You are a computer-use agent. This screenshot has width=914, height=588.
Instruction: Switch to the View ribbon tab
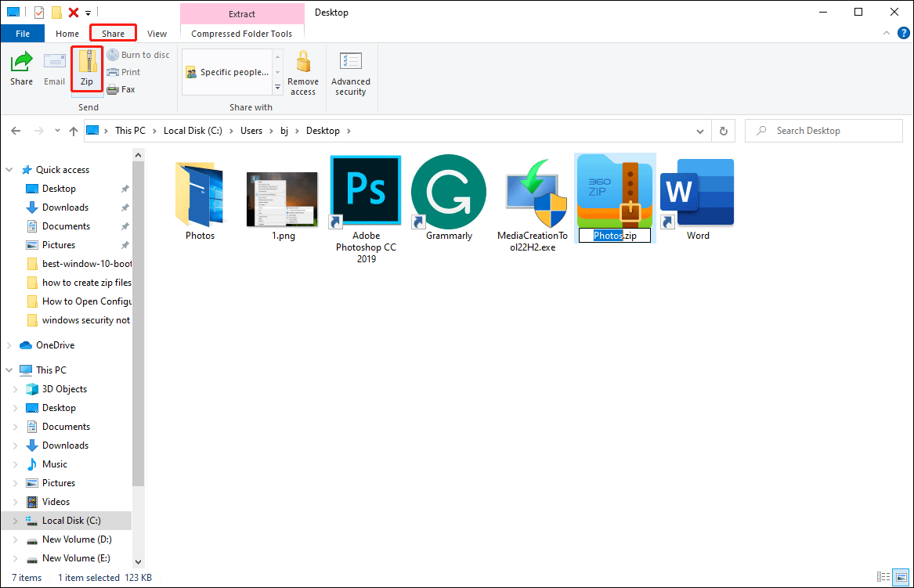point(157,34)
